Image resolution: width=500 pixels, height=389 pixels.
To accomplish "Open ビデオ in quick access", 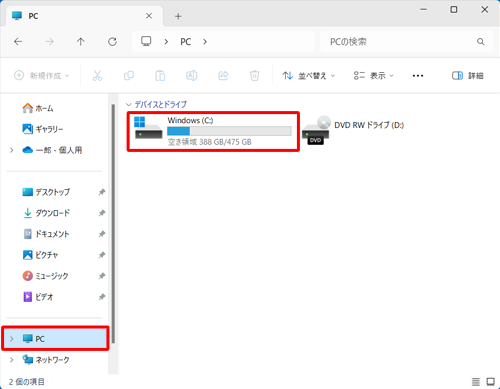I will pyautogui.click(x=37, y=297).
